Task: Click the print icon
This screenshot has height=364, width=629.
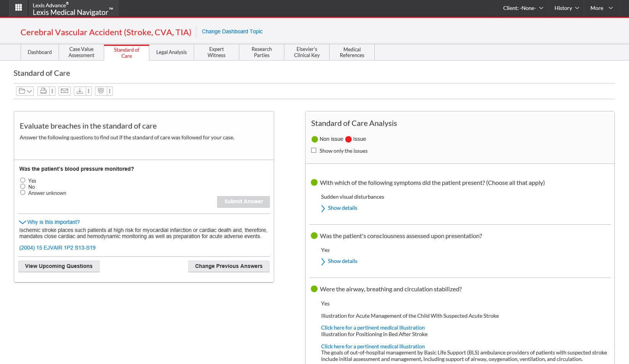Action: coord(43,91)
